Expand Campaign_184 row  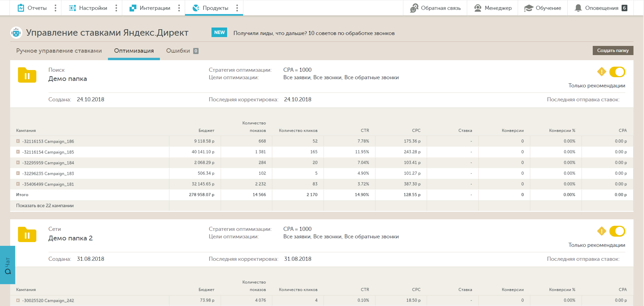pos(18,163)
